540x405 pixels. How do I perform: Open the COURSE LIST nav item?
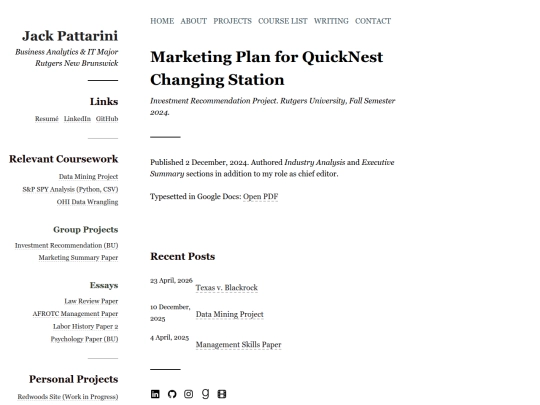click(283, 21)
